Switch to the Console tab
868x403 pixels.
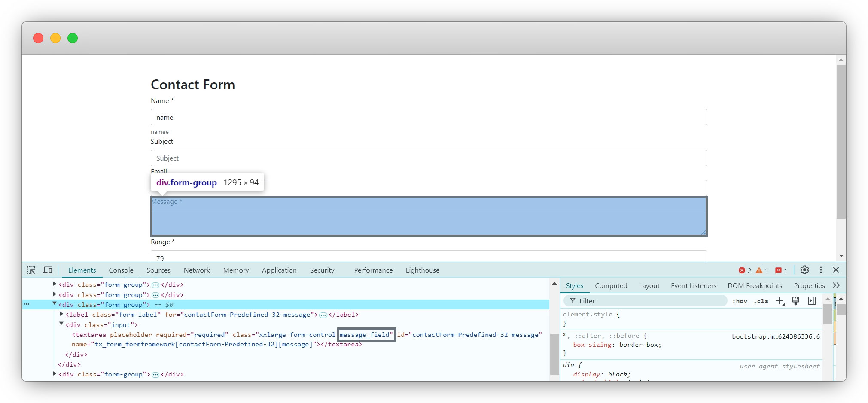(121, 270)
